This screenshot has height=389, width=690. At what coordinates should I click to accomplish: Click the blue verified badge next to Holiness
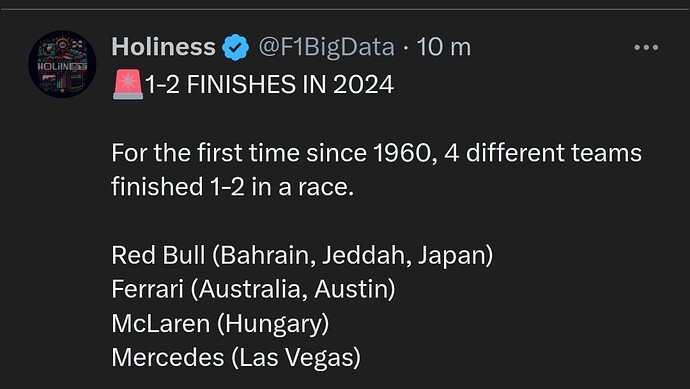[x=236, y=47]
